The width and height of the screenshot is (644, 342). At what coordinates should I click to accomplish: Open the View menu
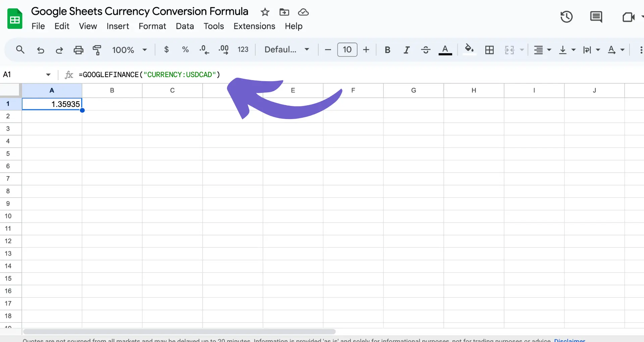[88, 26]
